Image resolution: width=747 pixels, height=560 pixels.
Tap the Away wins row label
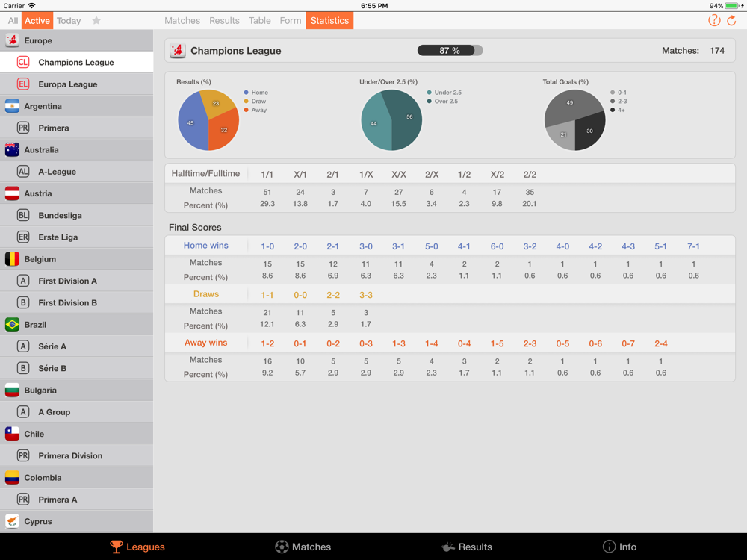point(206,343)
